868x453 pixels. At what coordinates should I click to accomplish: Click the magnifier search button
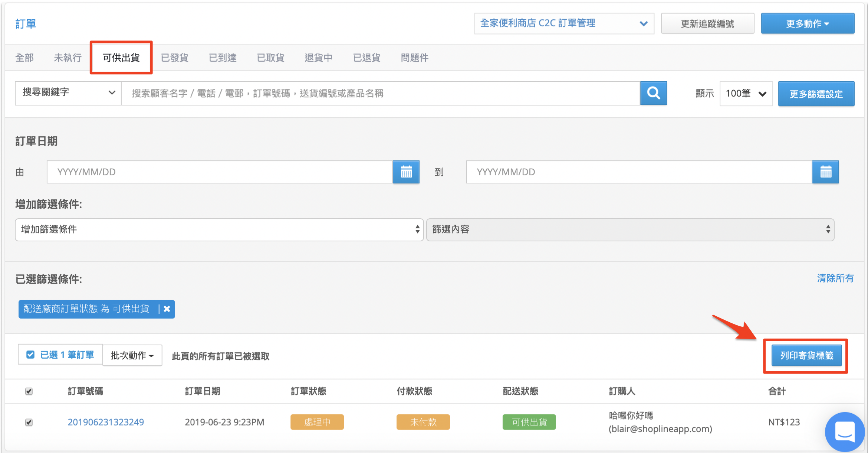click(653, 93)
